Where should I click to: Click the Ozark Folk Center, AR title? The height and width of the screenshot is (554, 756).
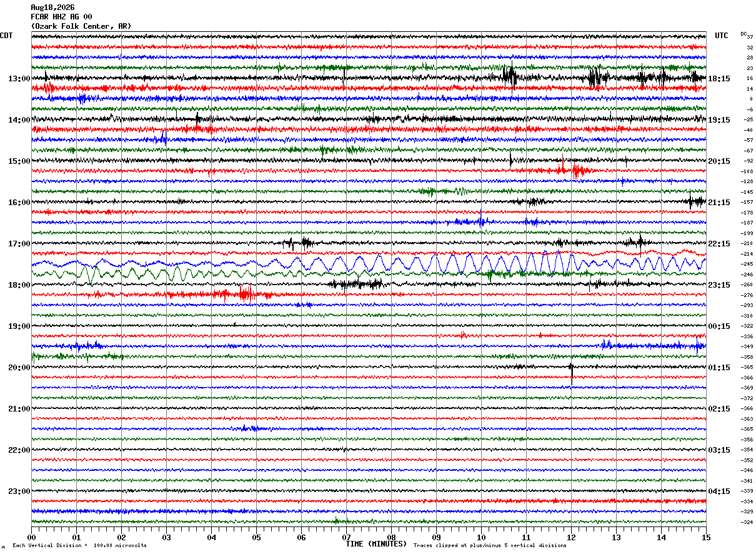(81, 26)
